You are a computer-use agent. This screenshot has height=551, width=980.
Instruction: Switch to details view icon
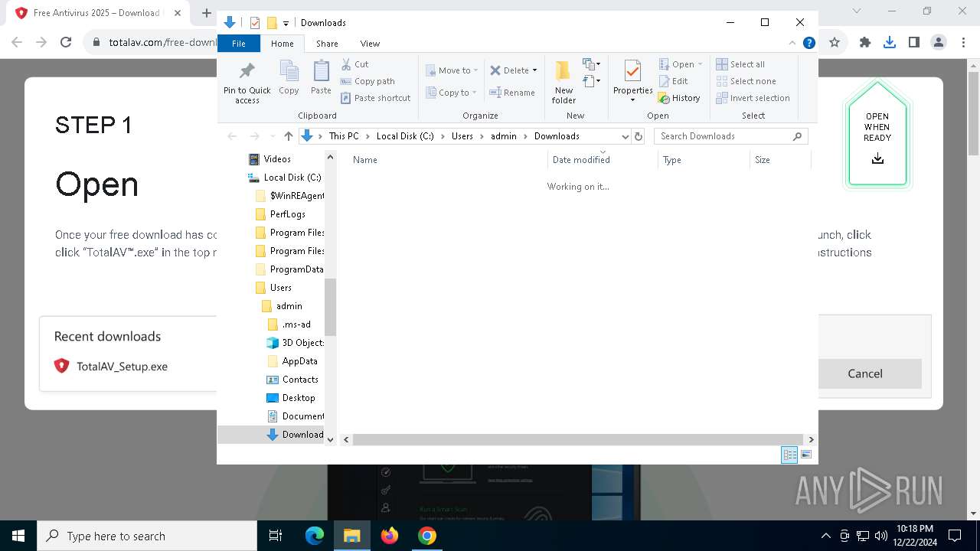pos(789,455)
